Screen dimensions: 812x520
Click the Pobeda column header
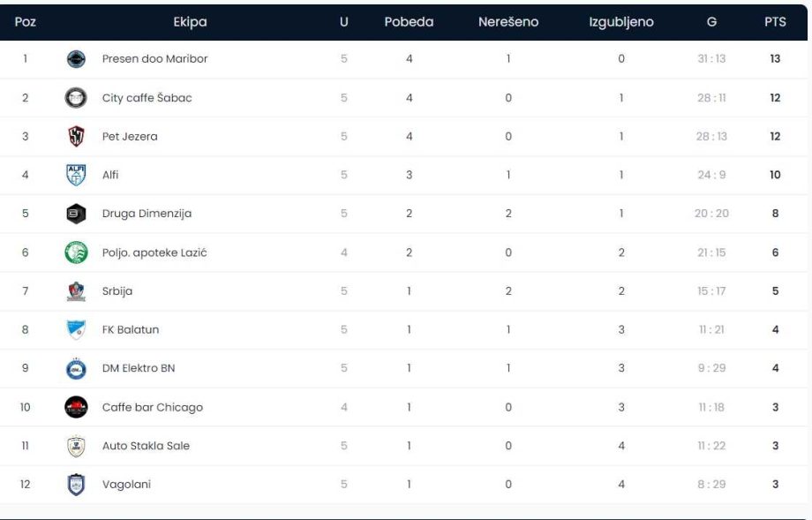tap(409, 22)
